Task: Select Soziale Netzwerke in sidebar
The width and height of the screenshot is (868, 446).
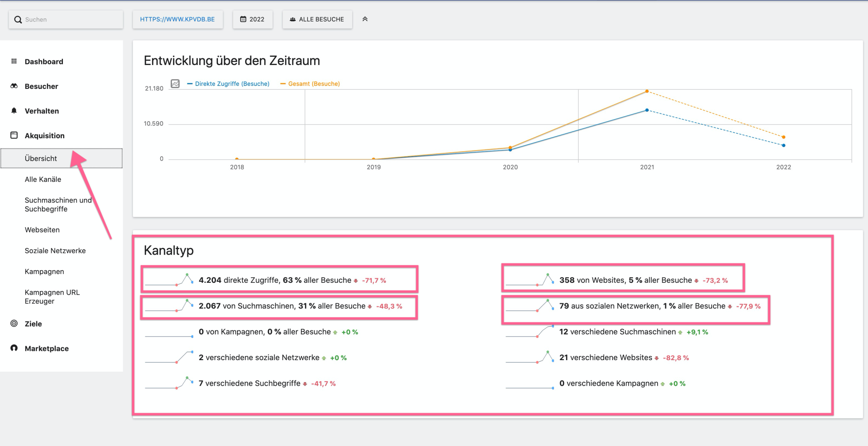Action: [55, 251]
